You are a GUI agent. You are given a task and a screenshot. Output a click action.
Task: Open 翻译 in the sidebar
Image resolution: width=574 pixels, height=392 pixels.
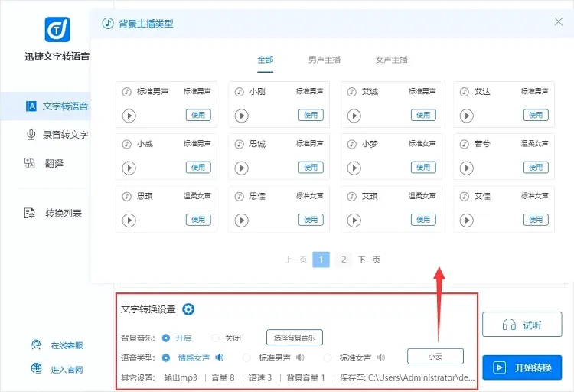click(44, 163)
